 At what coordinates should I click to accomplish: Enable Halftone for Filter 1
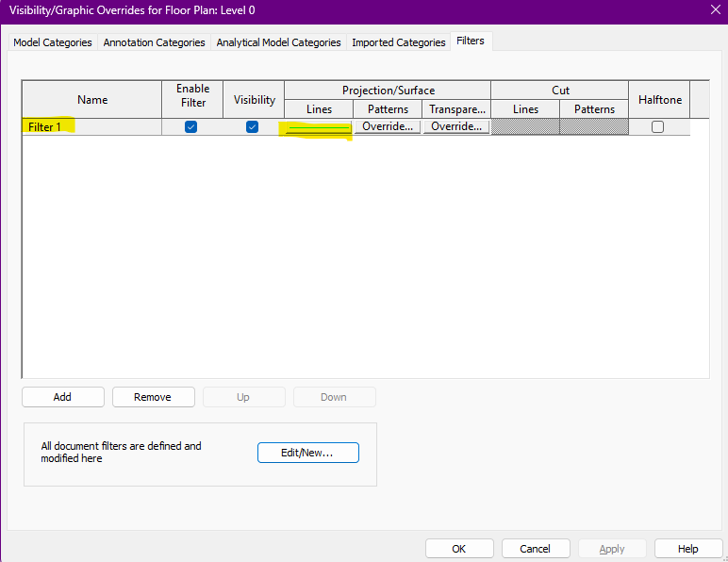point(657,126)
